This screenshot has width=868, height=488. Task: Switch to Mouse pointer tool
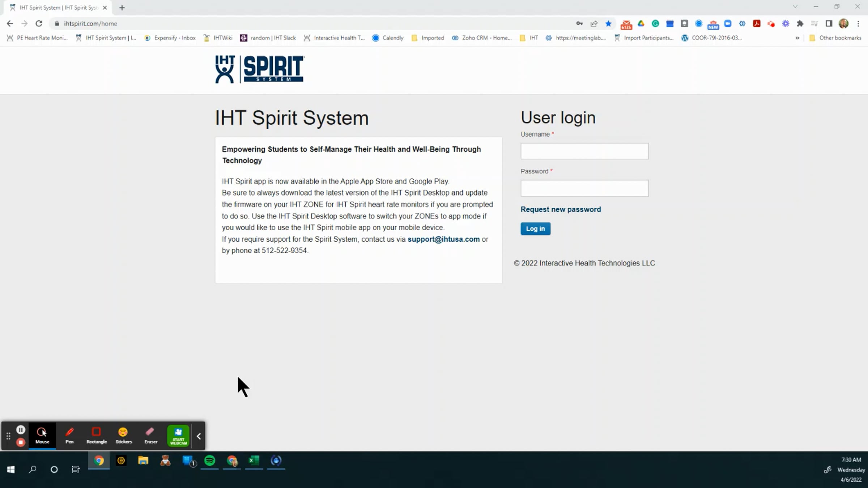click(42, 435)
